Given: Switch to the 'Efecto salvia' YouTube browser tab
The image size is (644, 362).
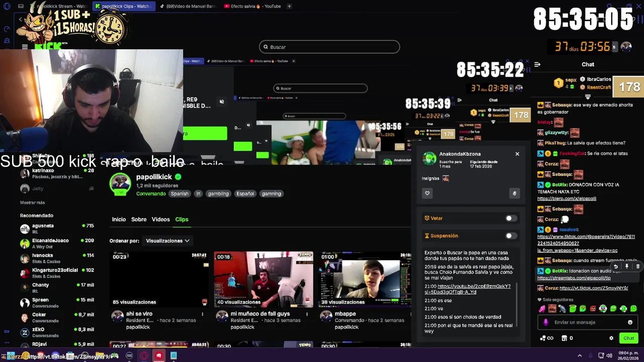Looking at the screenshot, I should (x=253, y=6).
